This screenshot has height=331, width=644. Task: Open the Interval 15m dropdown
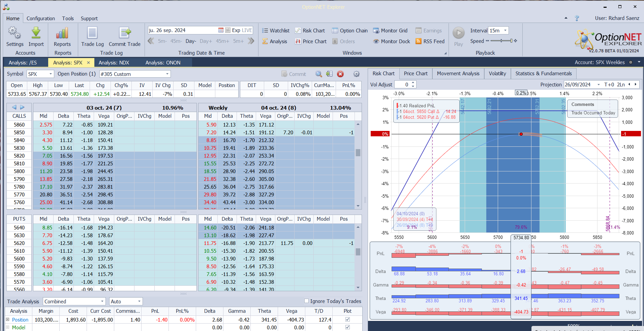505,30
